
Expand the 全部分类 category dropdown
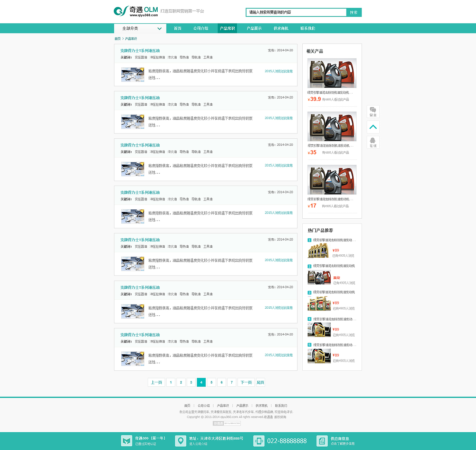pyautogui.click(x=140, y=28)
